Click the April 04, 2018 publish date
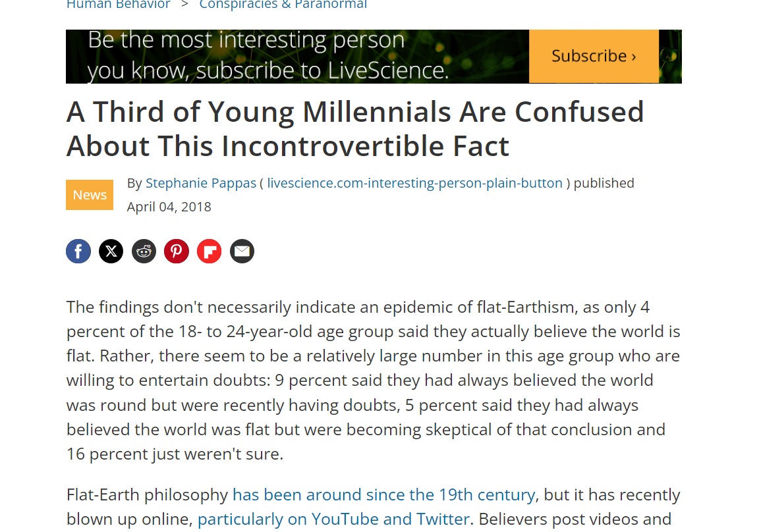This screenshot has height=532, width=759. tap(169, 207)
